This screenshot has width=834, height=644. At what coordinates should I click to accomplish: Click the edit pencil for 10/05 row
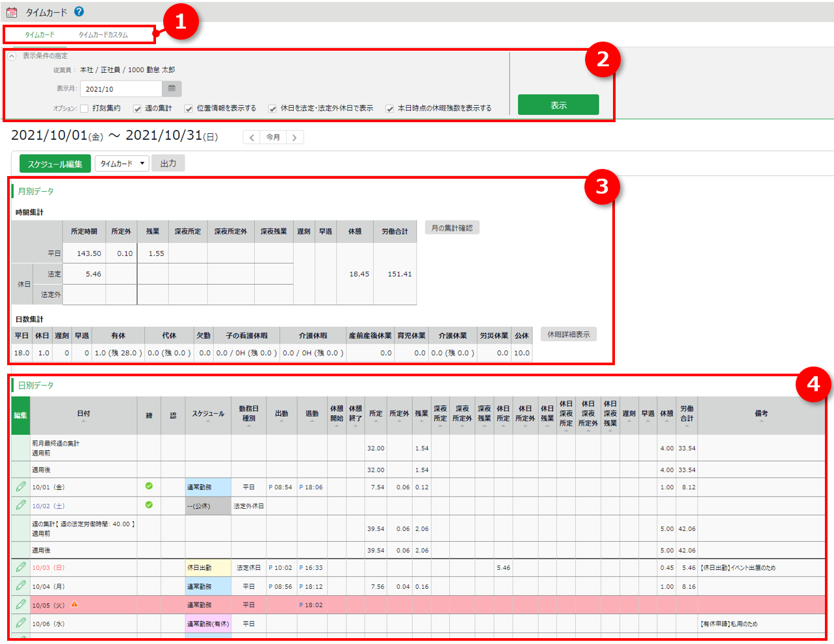[21, 604]
